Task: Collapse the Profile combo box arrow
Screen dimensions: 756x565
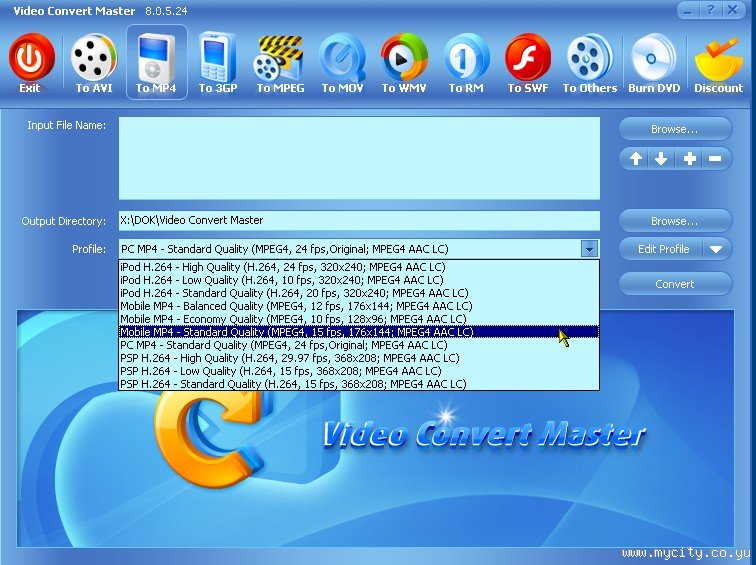Action: point(589,249)
